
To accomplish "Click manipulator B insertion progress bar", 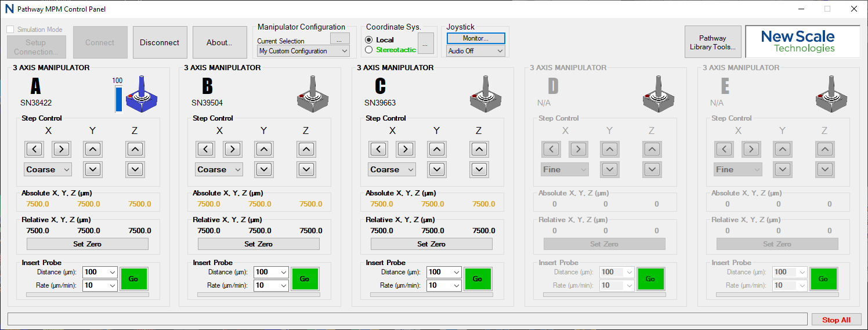I will tap(258, 295).
